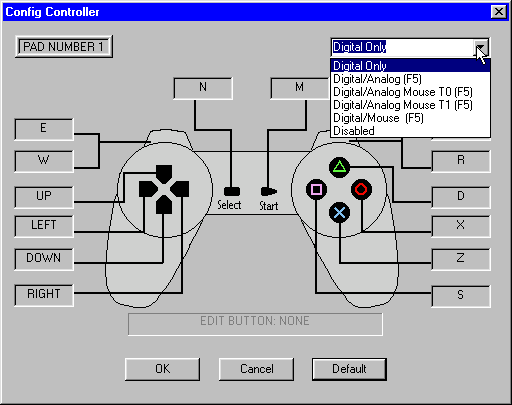The image size is (512, 405).
Task: Click the D-pad right arrow on controller
Action: 180,189
